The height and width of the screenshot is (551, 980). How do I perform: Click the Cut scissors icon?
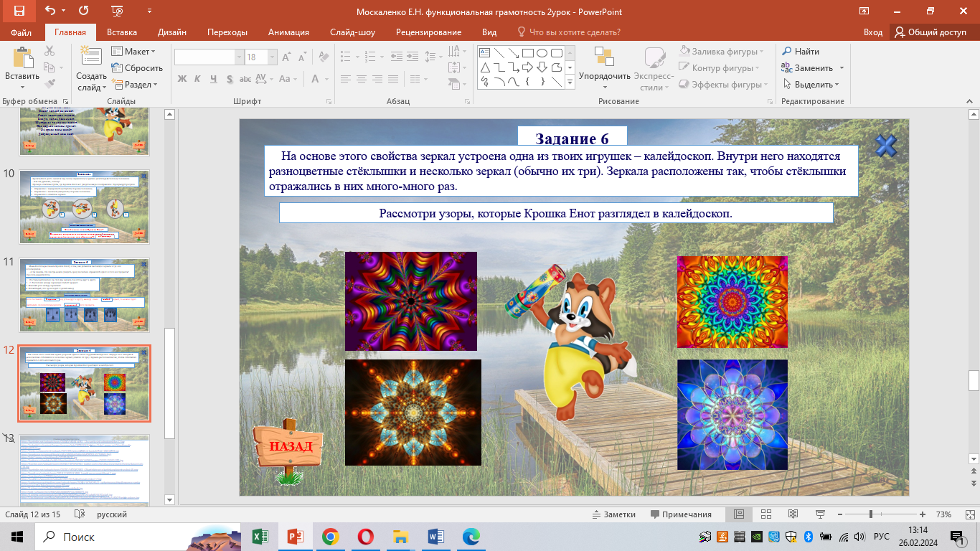tap(50, 51)
